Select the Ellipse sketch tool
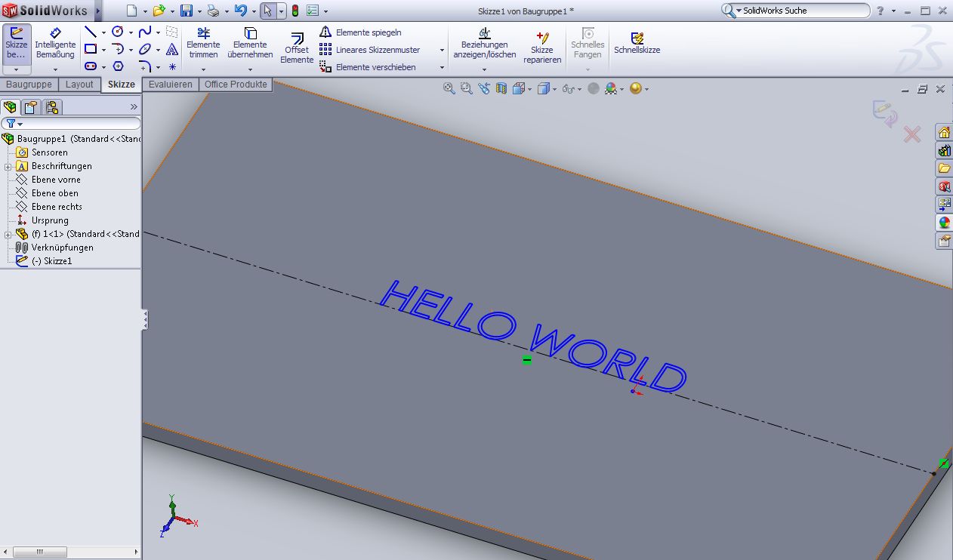Image resolution: width=953 pixels, height=560 pixels. (145, 49)
